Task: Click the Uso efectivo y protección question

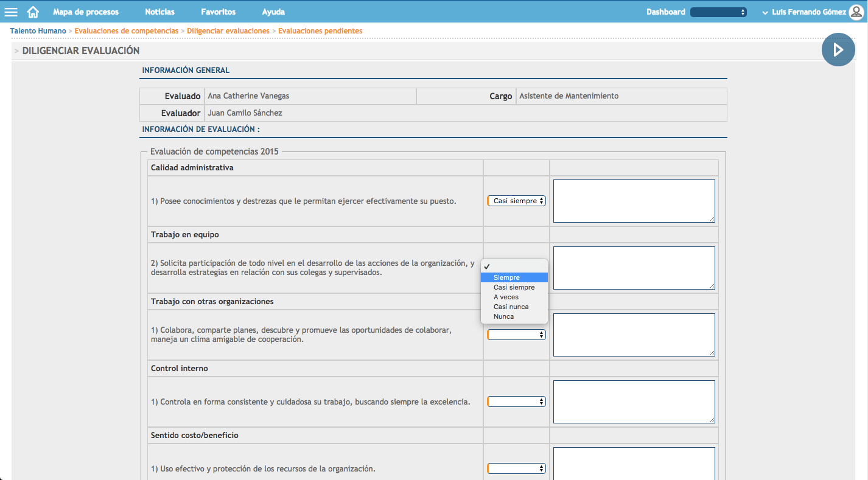Action: click(x=263, y=468)
